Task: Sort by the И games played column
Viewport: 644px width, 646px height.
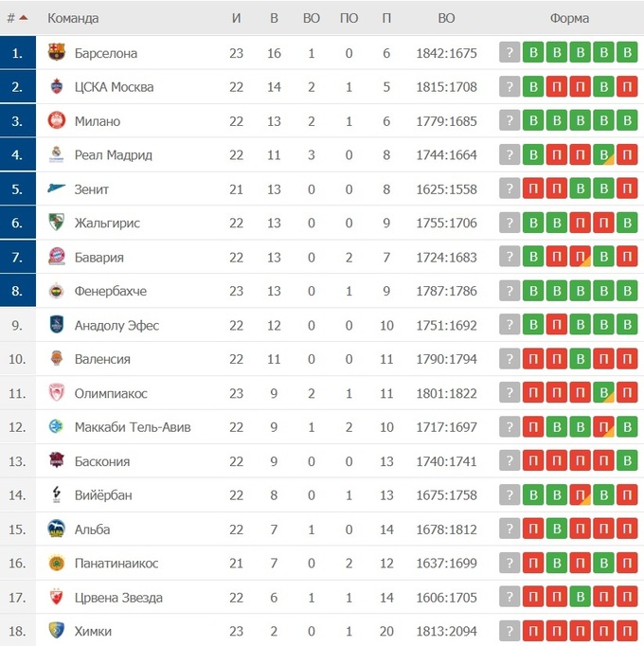Action: (x=236, y=18)
